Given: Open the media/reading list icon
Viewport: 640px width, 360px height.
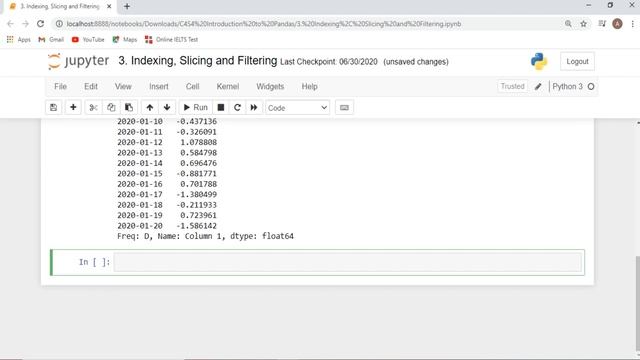Looking at the screenshot, I should (x=602, y=24).
